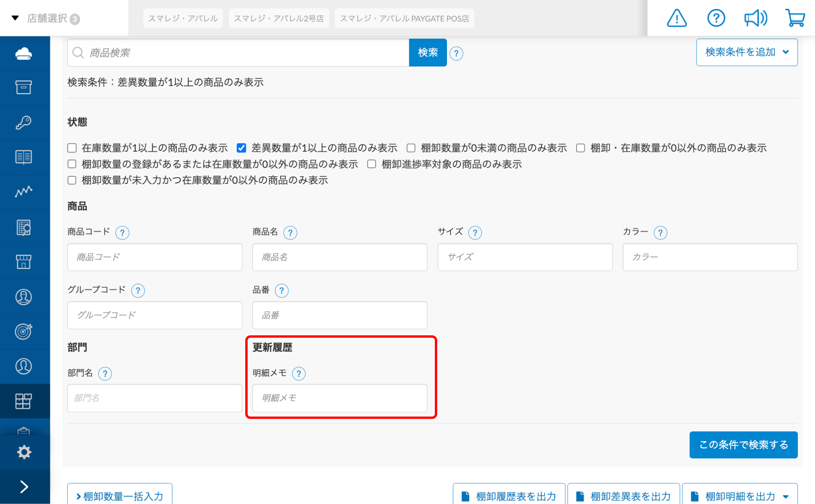This screenshot has height=504, width=815.
Task: Open the settings gear in sidebar
Action: (x=24, y=452)
